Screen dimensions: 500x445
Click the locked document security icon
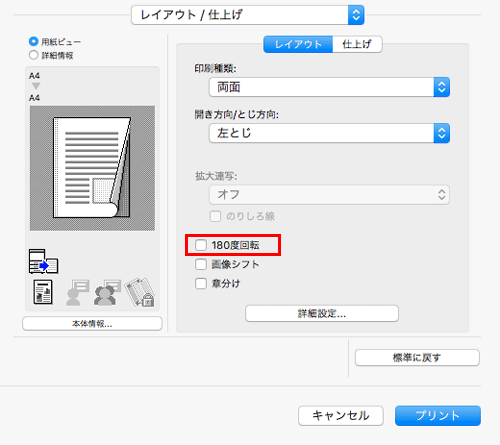pyautogui.click(x=140, y=292)
